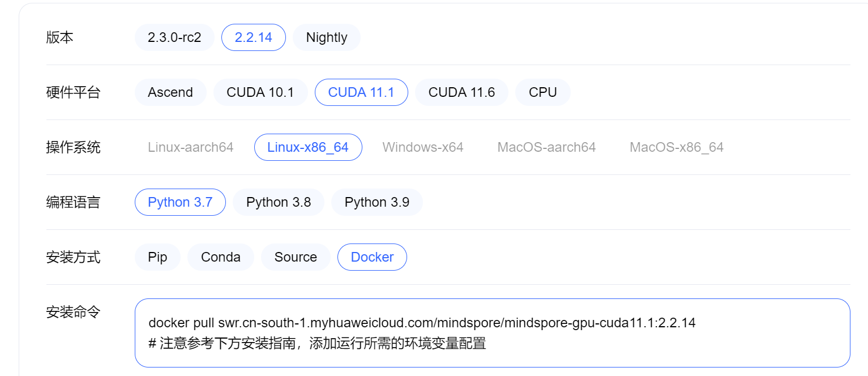Viewport: 868px width, 376px height.
Task: Select Linux-x86_64 operating system
Action: (x=307, y=147)
